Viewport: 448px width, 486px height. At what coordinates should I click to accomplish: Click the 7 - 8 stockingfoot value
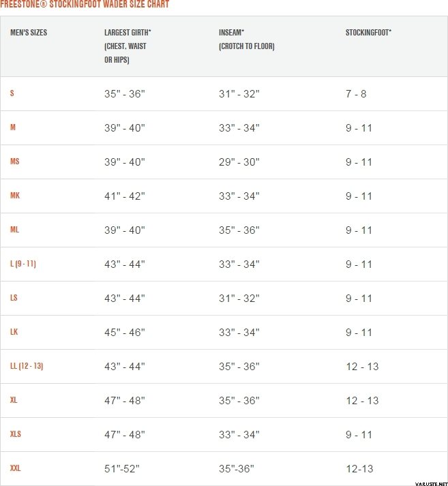coord(356,94)
